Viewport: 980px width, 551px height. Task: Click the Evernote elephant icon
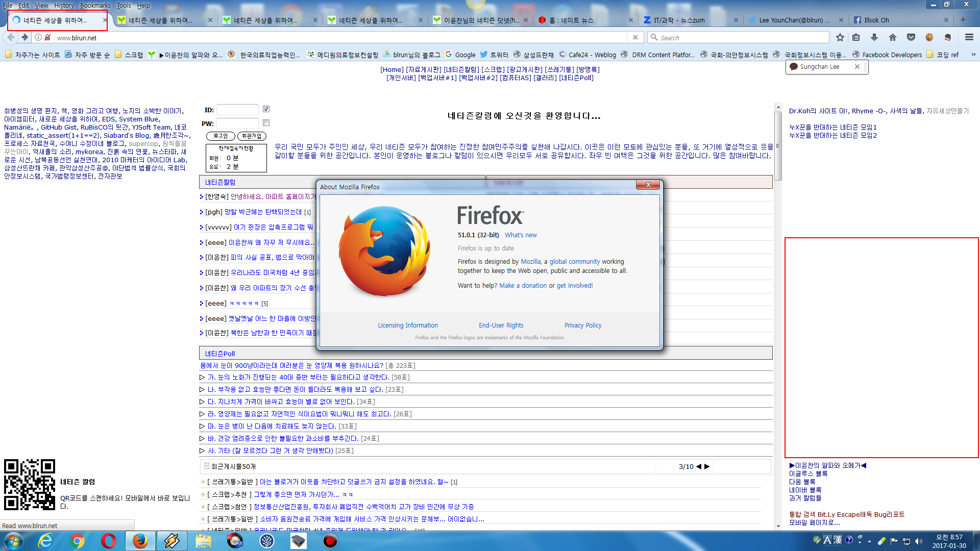click(x=947, y=37)
